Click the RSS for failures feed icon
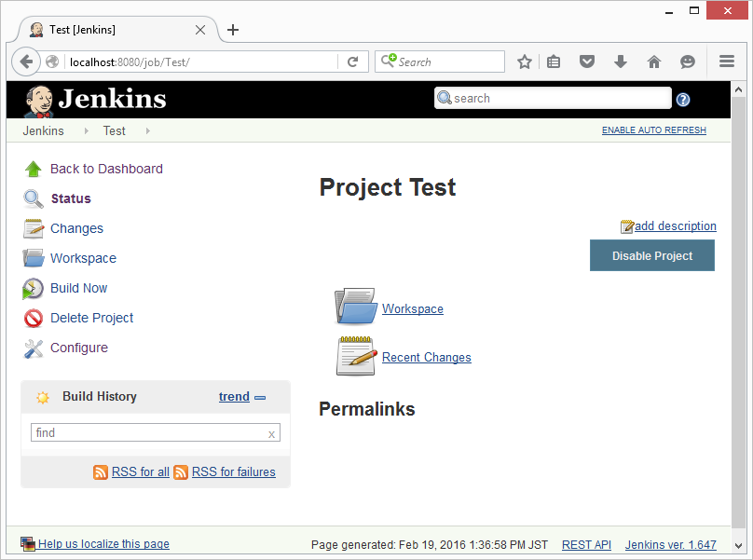 181,472
